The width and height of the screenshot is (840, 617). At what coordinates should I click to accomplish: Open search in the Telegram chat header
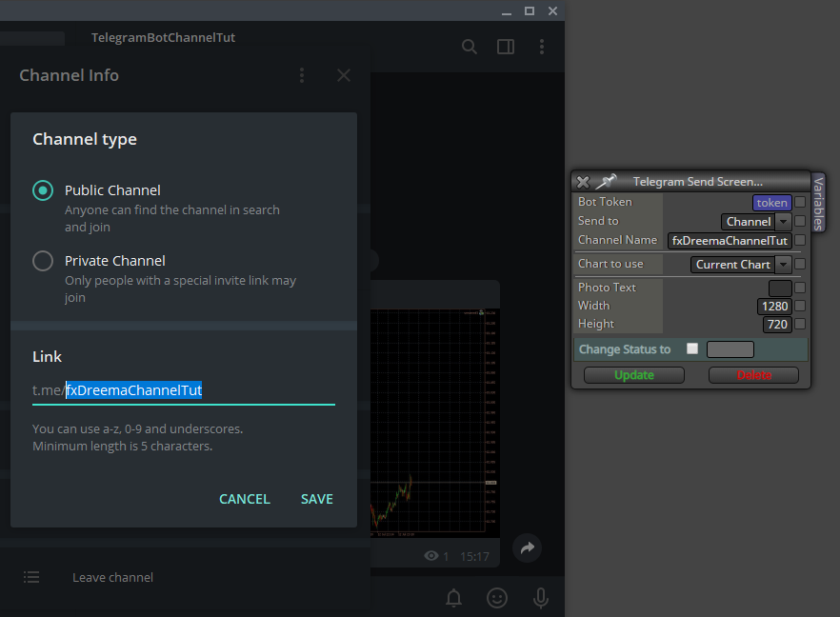[470, 47]
